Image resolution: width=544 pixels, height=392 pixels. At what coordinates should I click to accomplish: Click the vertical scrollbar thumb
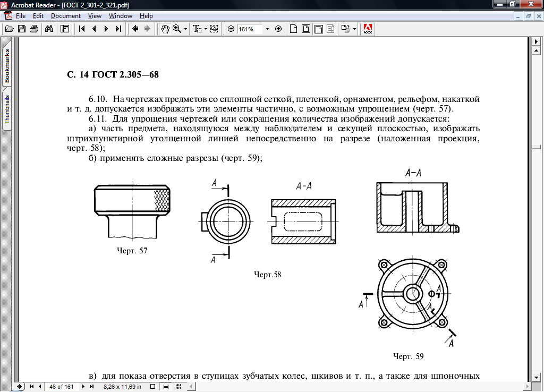(536, 148)
